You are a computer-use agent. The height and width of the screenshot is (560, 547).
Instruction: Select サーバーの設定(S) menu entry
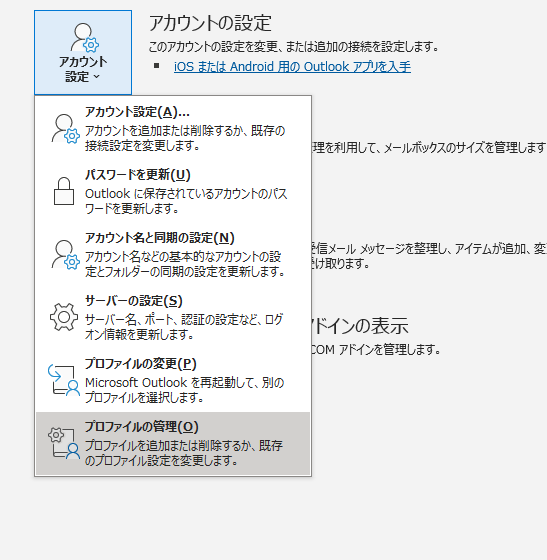(173, 317)
